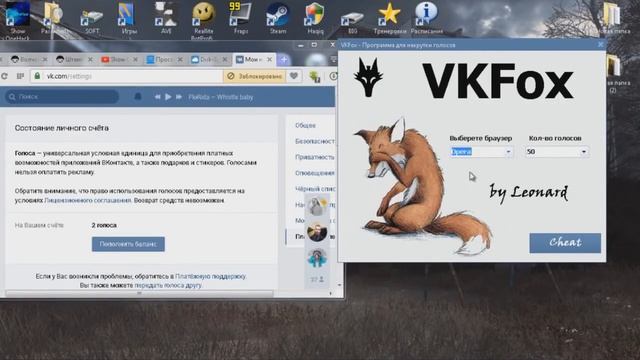Click the browser horizontal scrollbar
This screenshot has width=640, height=360.
[139, 293]
